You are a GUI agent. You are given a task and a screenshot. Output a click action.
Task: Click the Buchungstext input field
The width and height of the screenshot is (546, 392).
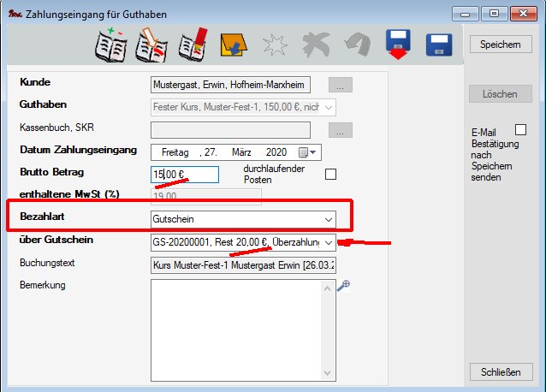pyautogui.click(x=242, y=265)
